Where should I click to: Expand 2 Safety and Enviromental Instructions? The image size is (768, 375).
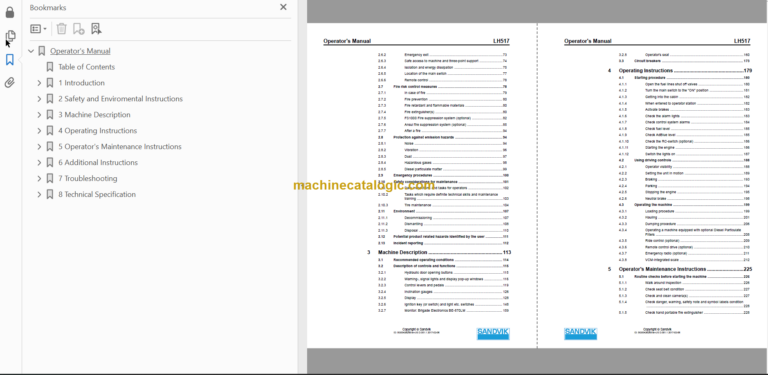[39, 99]
